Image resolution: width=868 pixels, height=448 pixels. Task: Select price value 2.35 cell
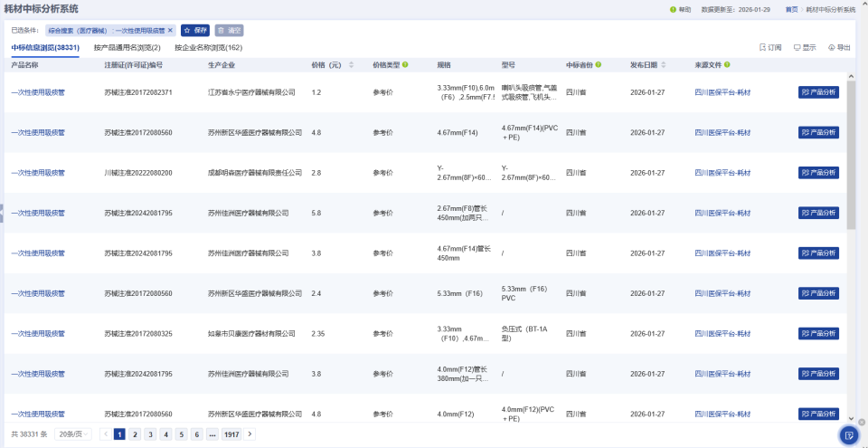point(317,334)
